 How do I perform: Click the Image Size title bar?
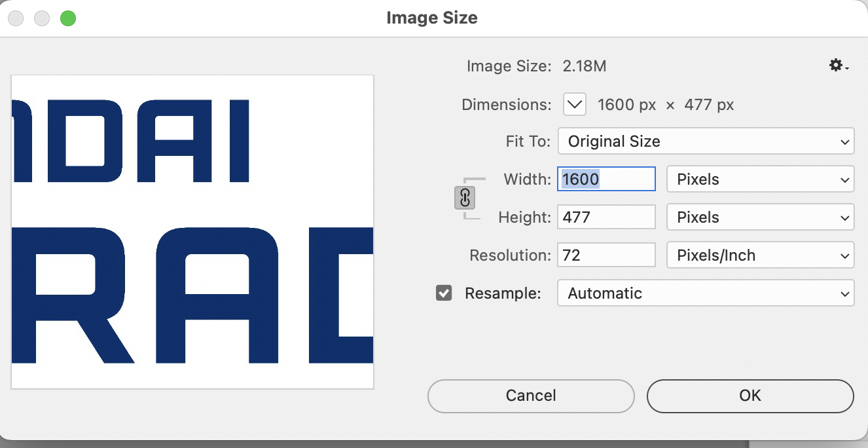[432, 18]
